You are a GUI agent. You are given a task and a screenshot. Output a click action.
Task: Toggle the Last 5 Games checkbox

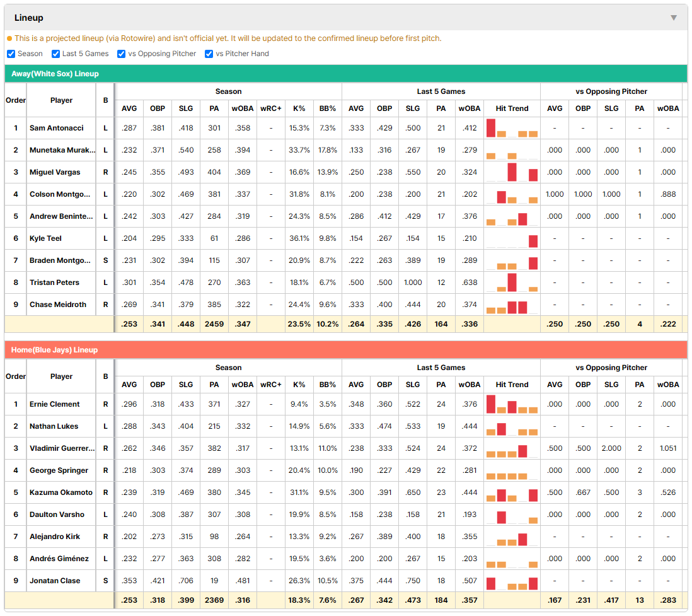pyautogui.click(x=55, y=54)
